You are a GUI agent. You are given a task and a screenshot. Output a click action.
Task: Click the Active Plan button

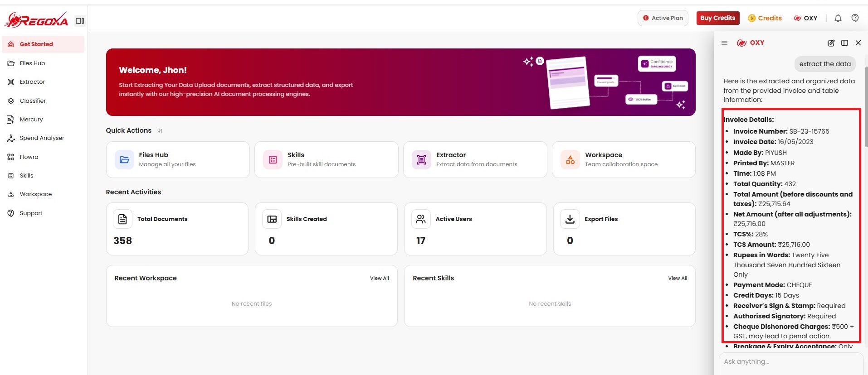(x=663, y=18)
